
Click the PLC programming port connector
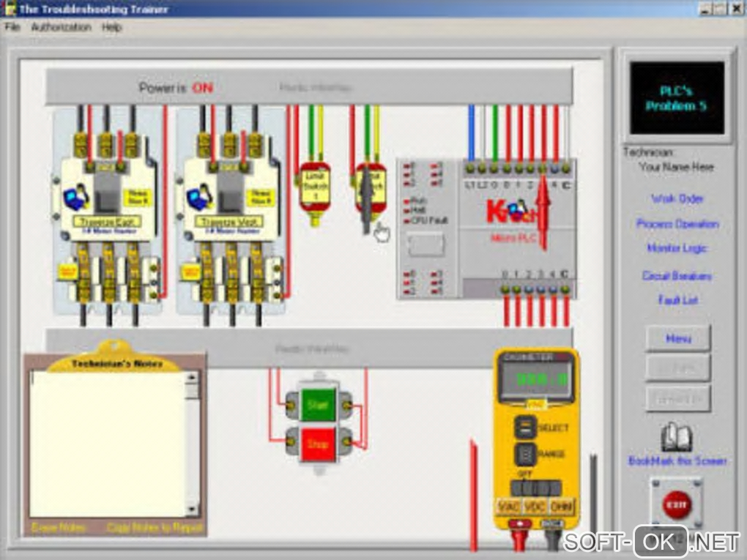point(426,244)
